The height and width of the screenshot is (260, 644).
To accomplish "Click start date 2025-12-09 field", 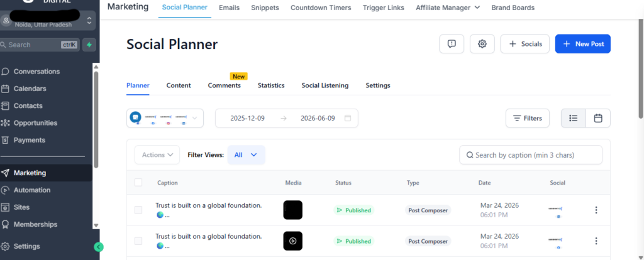I will click(x=247, y=118).
